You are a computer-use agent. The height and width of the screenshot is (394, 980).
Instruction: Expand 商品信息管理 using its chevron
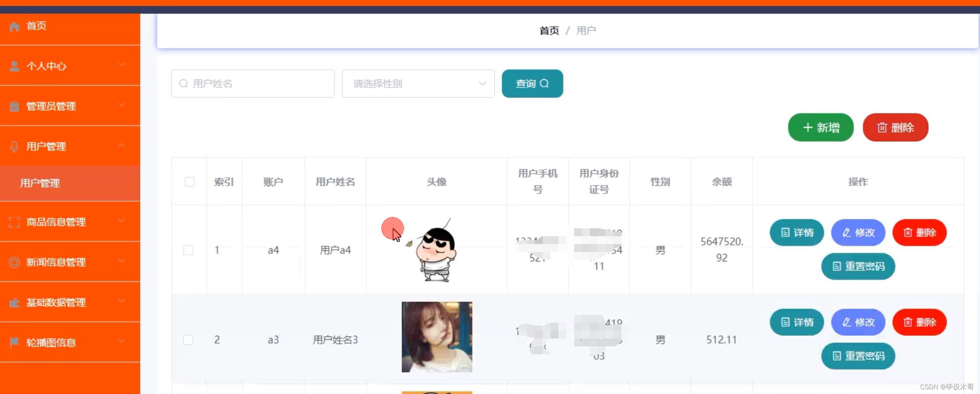[122, 221]
